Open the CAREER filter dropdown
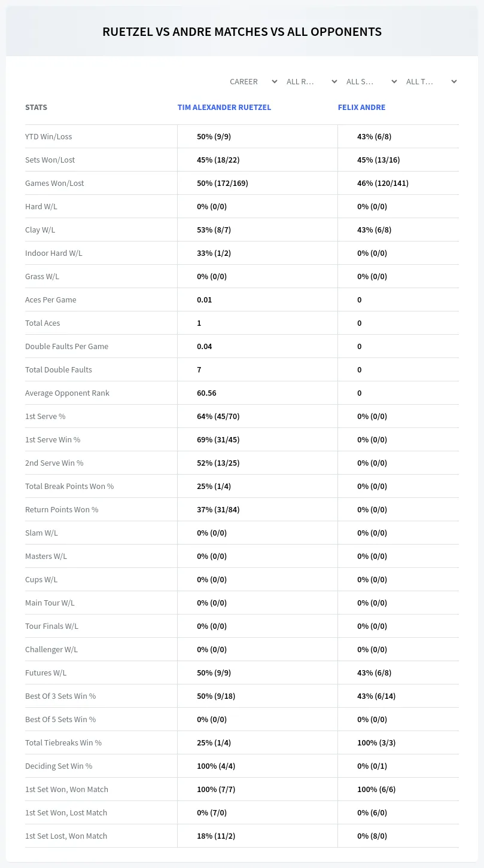Image resolution: width=484 pixels, height=868 pixels. (254, 81)
